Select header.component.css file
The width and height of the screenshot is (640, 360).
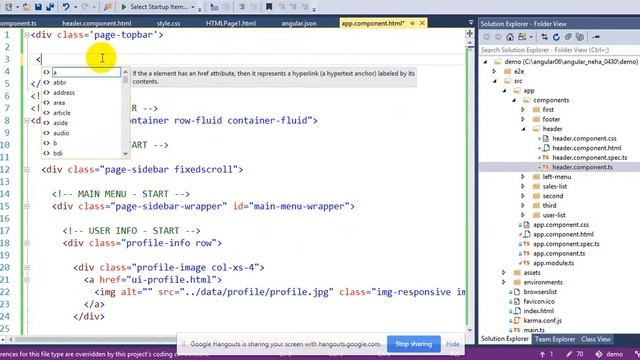[x=584, y=138]
